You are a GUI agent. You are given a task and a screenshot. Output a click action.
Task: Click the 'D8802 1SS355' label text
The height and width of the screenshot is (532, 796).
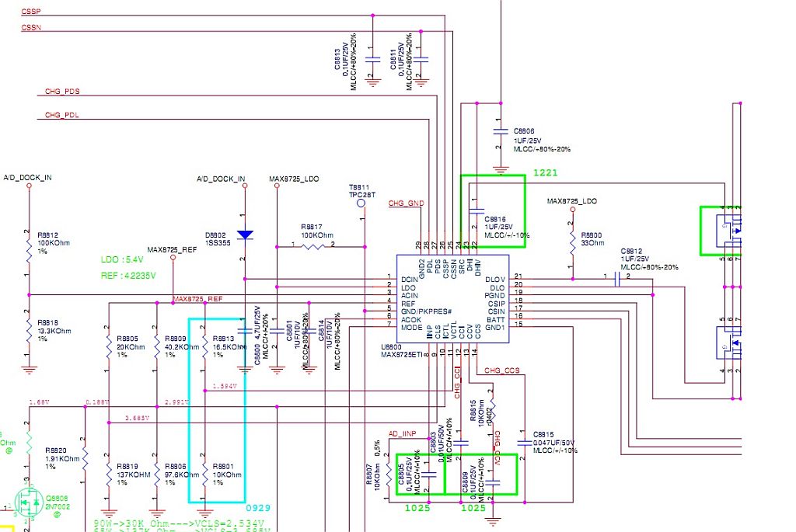[218, 239]
